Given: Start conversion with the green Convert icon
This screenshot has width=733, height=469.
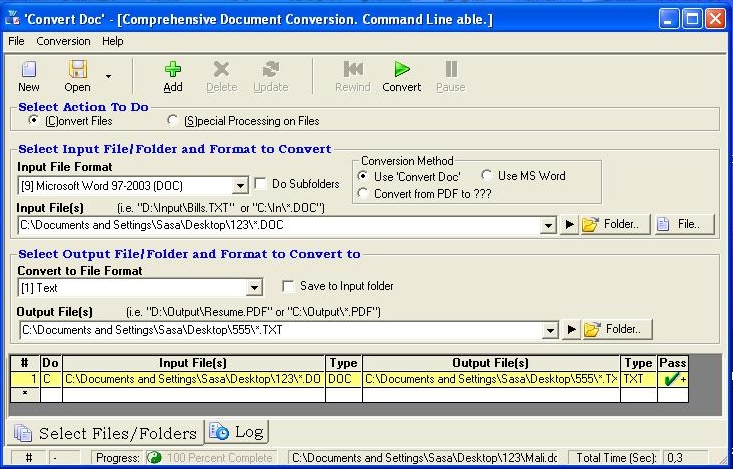Looking at the screenshot, I should click(x=402, y=69).
